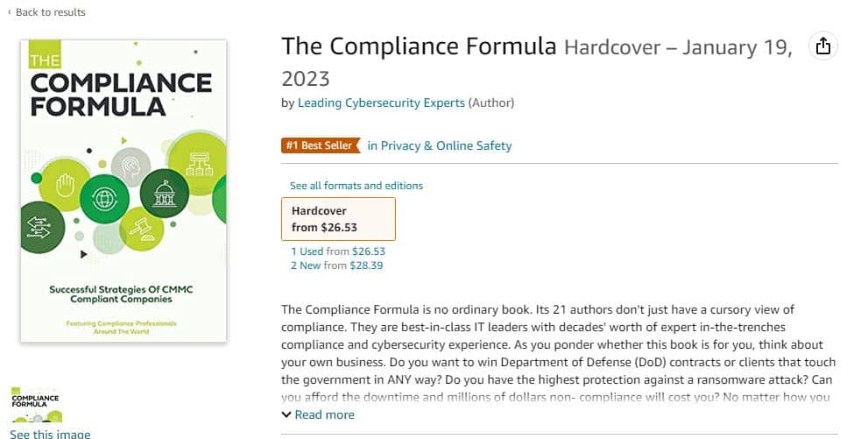Click the See this image link
Image resolution: width=868 pixels, height=439 pixels.
point(51,434)
